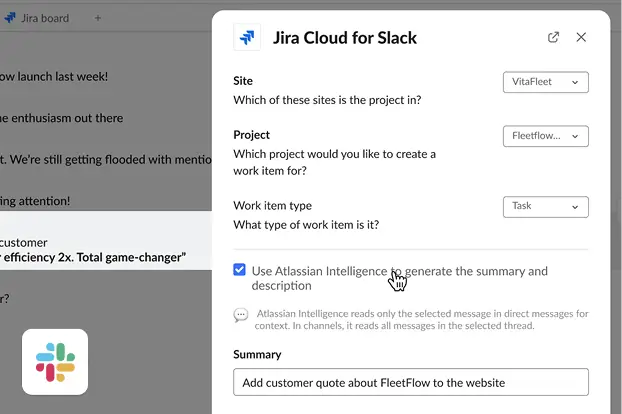Select the highlighted customer quote message

coord(100,250)
